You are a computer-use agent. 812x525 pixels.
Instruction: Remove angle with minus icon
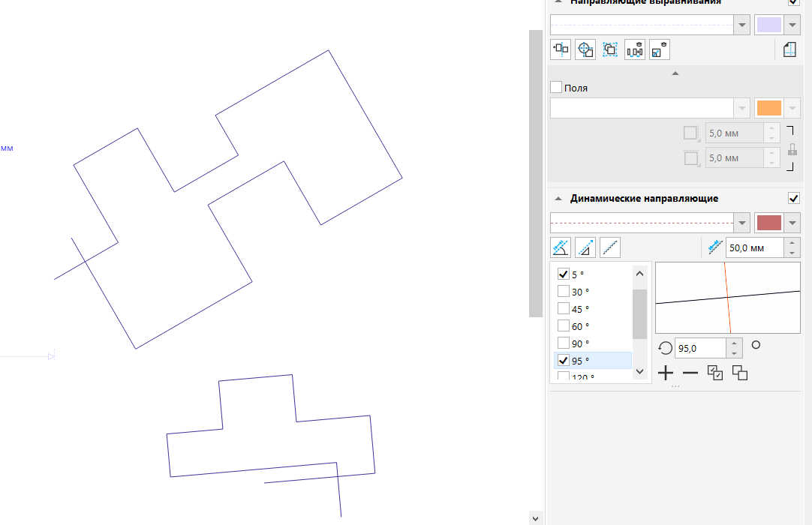(x=690, y=373)
